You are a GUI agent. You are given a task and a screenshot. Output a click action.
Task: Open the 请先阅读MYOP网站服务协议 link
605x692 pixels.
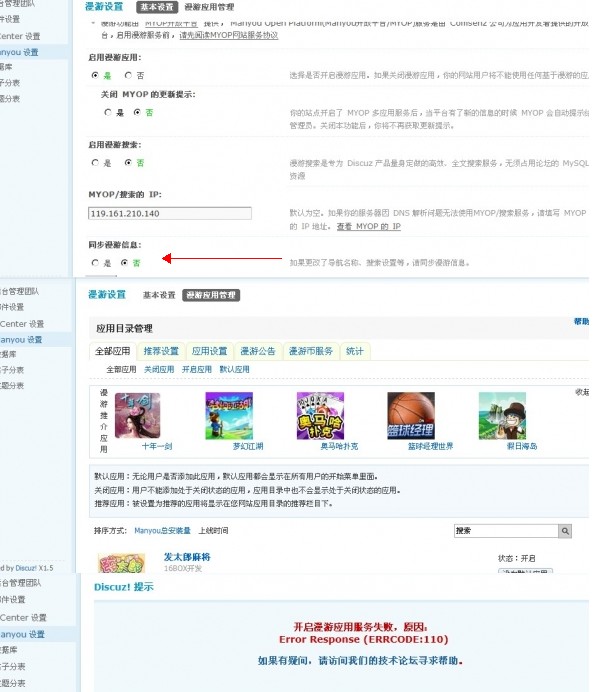point(229,35)
